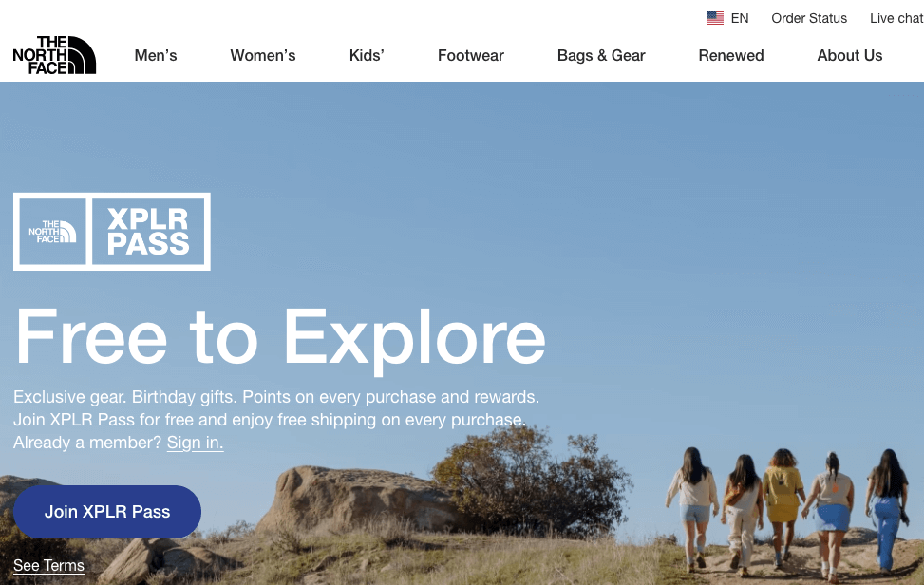Screen dimensions: 924x585
Task: Click the XPLR Pass badge logo
Action: click(112, 232)
